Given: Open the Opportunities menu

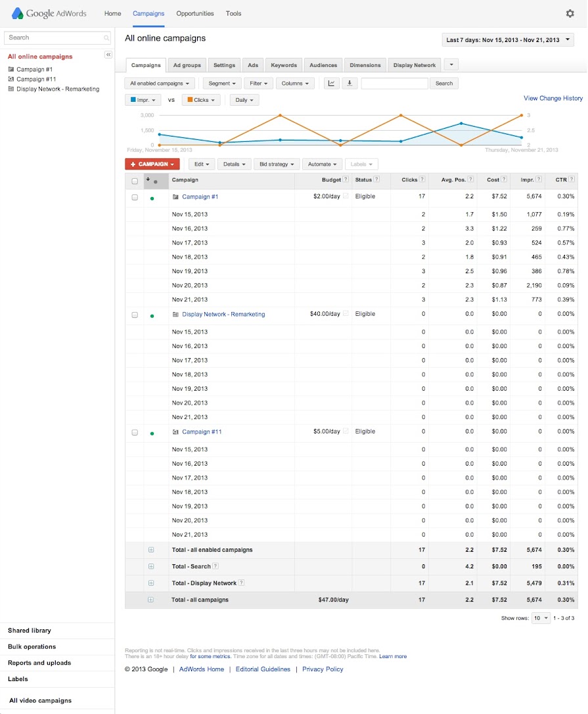Looking at the screenshot, I should pyautogui.click(x=194, y=13).
